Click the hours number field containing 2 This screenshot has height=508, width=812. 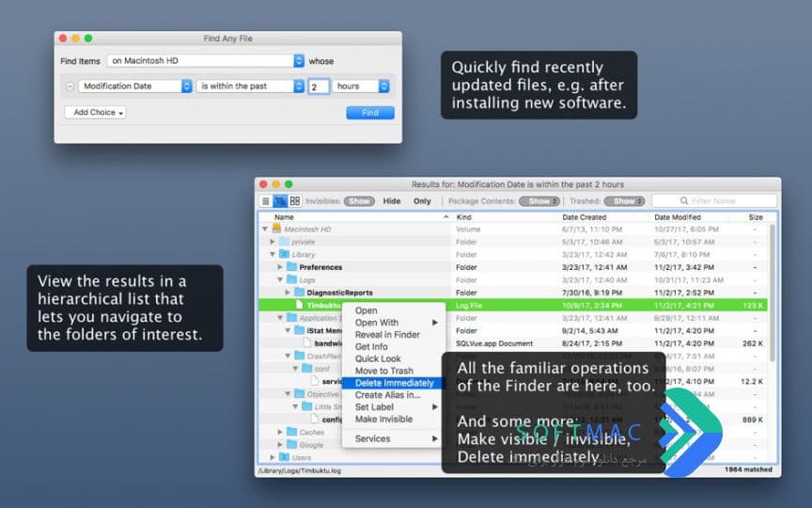click(x=319, y=87)
